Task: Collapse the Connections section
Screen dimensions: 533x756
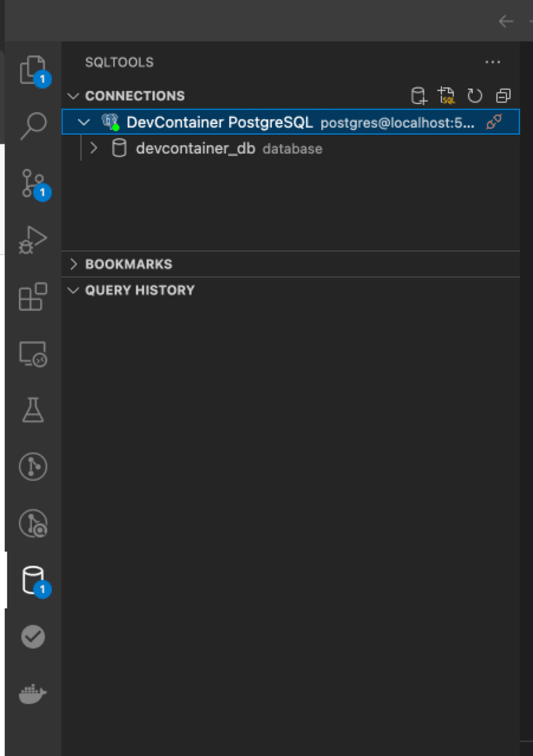Action: [73, 96]
